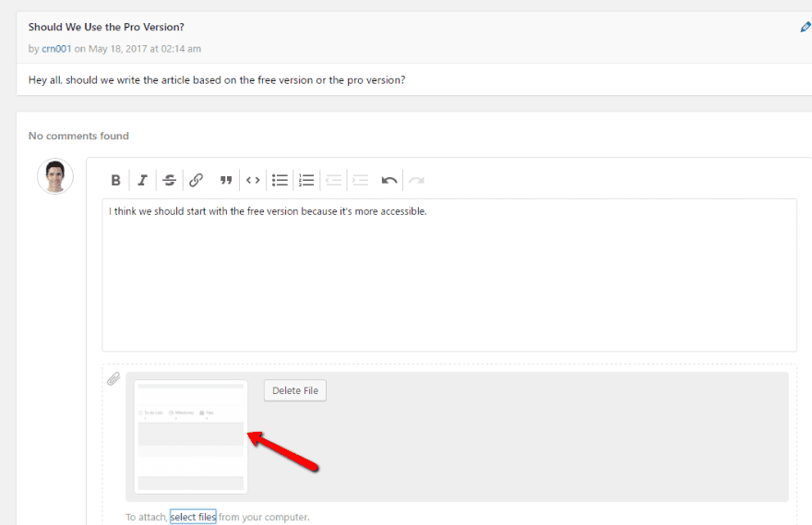Undo the last edit
This screenshot has height=525, width=812.
389,180
